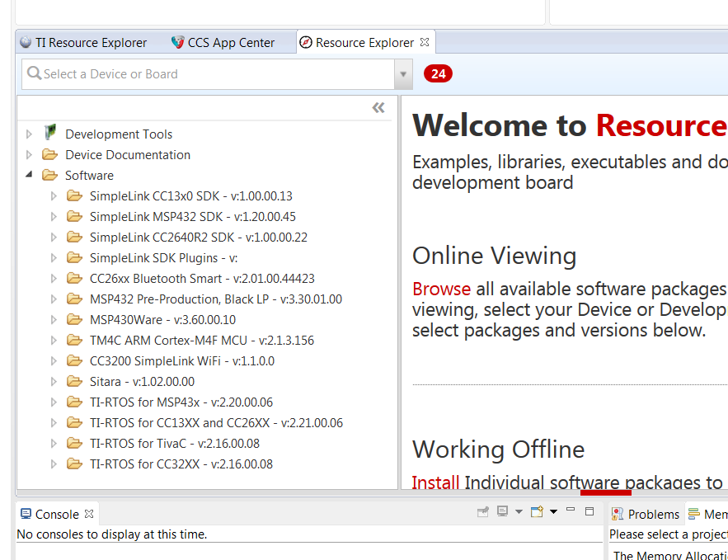Click the Development Tools label
Image resolution: width=728 pixels, height=560 pixels.
click(x=119, y=134)
